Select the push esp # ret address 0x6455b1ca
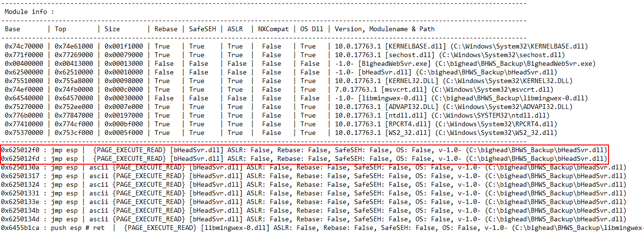The height and width of the screenshot is (241, 644). click(20, 228)
